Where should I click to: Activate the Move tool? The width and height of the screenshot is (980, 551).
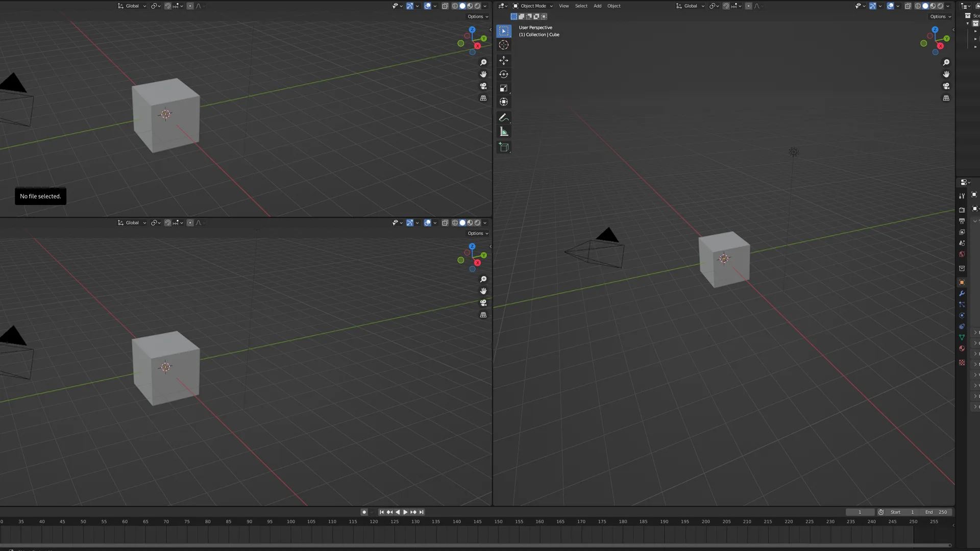(x=504, y=60)
